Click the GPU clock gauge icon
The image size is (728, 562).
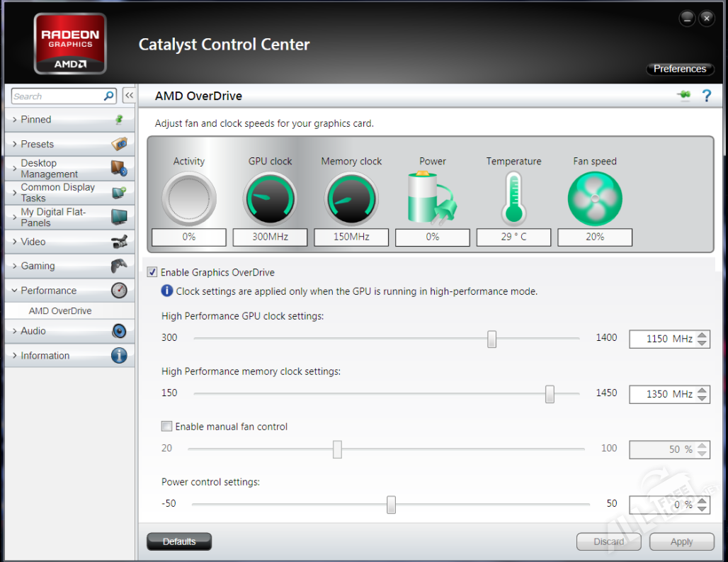click(x=271, y=199)
